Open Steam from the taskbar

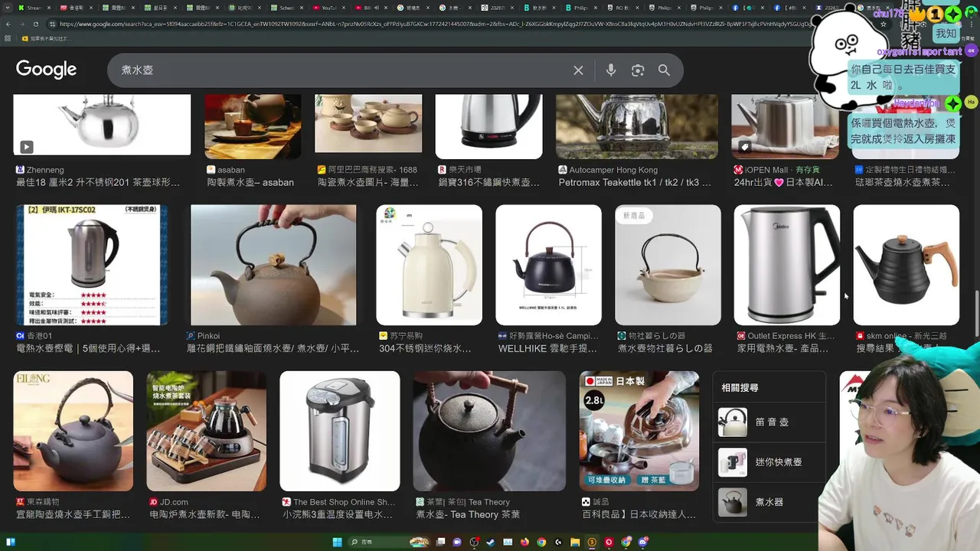click(x=491, y=542)
